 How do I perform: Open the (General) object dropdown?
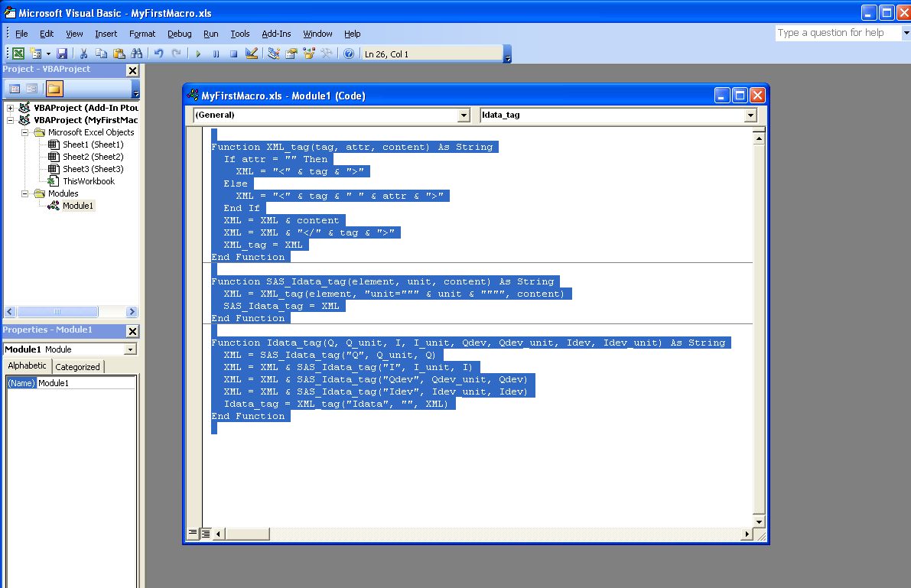[x=463, y=115]
